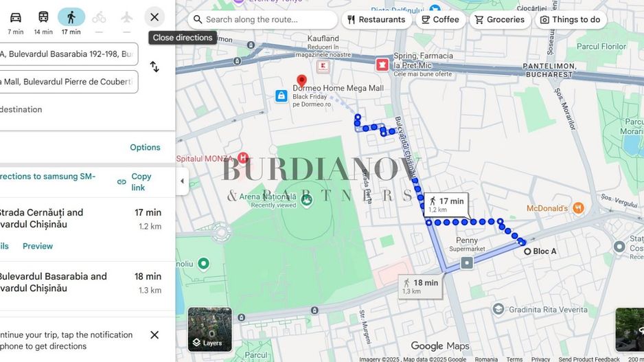Screen dimensions: 644x362
Task: Filter by Coffee chip
Action: 440,19
